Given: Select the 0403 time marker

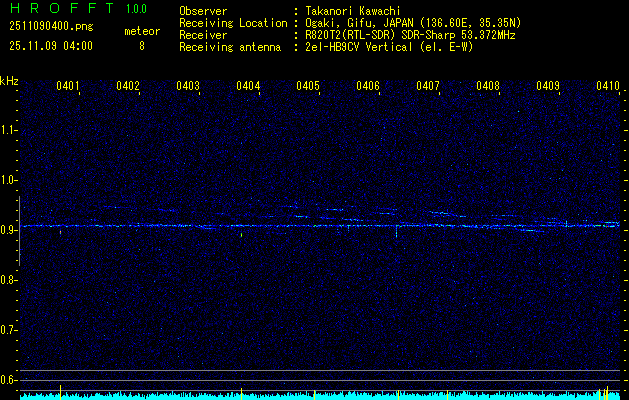Looking at the screenshot, I should [x=188, y=87].
